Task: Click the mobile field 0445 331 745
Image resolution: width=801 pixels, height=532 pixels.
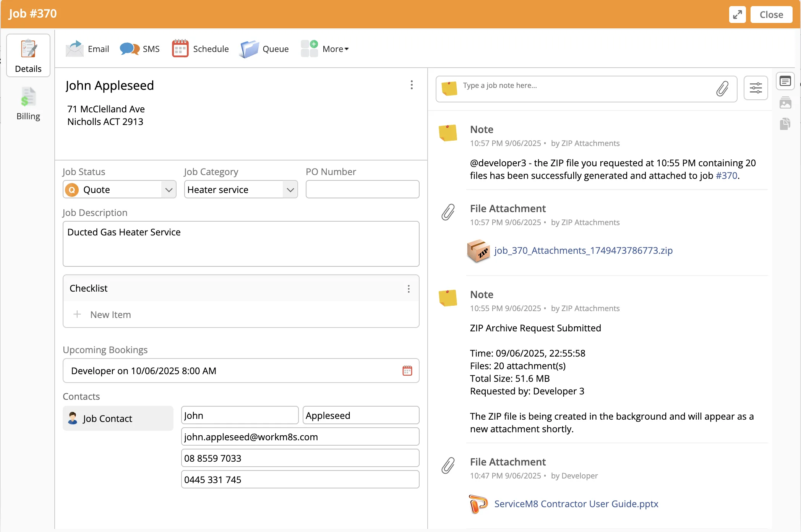Action: click(x=300, y=480)
